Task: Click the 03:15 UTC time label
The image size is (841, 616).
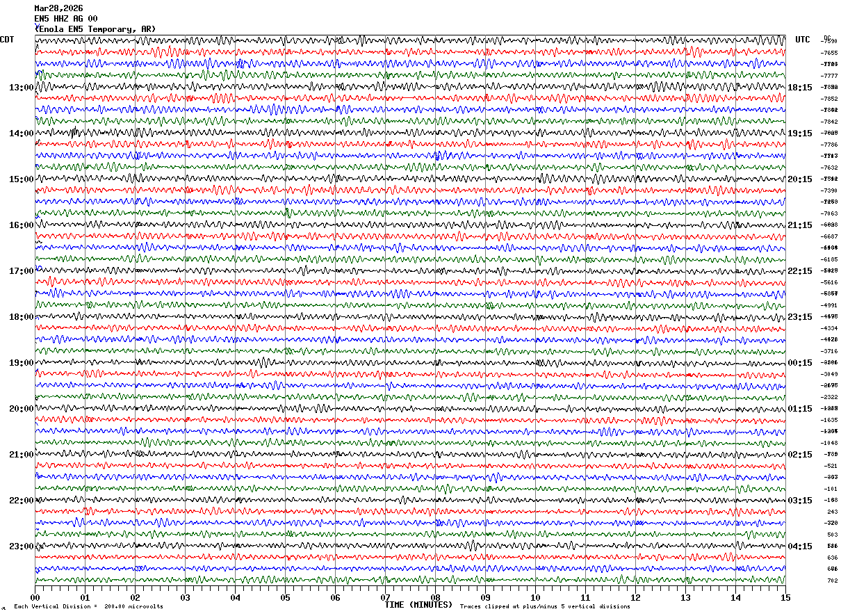Action: [x=800, y=501]
